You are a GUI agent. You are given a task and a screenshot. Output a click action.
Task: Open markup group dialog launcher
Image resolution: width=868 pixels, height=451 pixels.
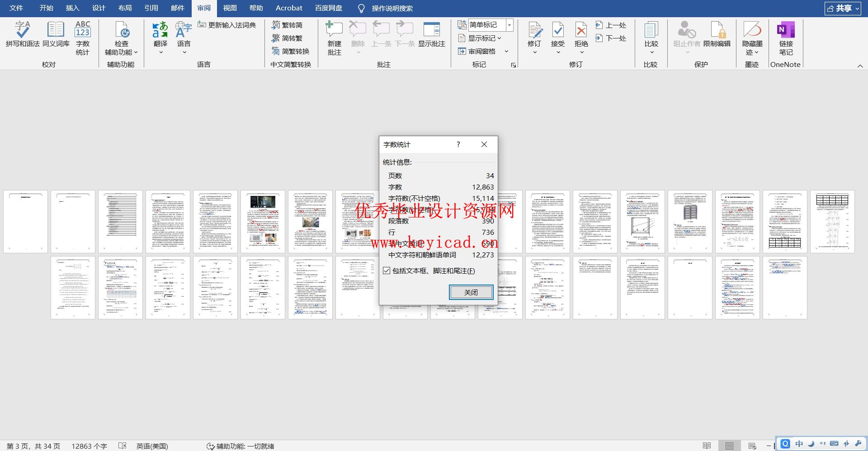[x=514, y=65]
